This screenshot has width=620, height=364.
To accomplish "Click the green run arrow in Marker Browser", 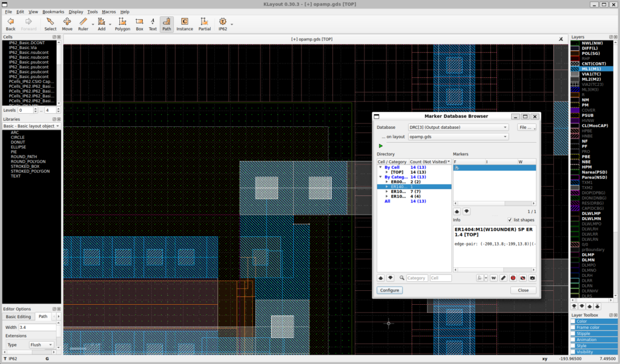I will pyautogui.click(x=381, y=146).
